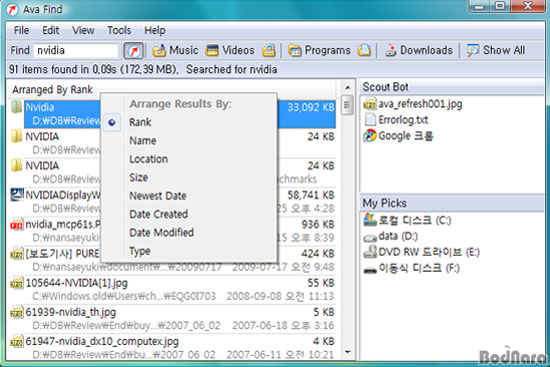
Task: Arrange results by Size
Action: coord(139,178)
